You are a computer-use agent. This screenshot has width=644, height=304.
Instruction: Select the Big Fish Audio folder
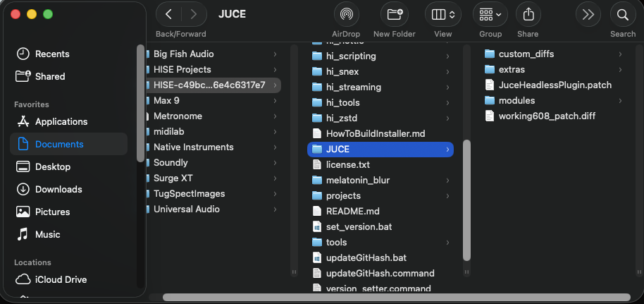tap(213, 54)
